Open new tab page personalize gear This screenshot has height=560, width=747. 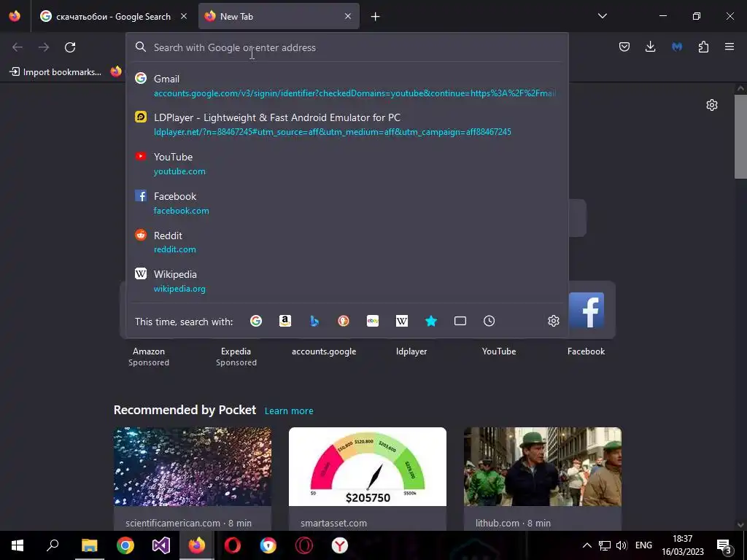[712, 105]
